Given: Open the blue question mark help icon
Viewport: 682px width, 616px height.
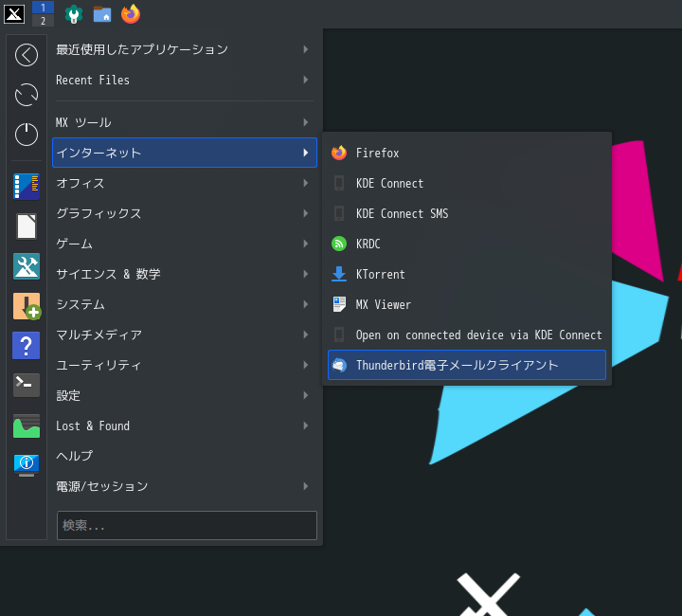Looking at the screenshot, I should [x=27, y=345].
